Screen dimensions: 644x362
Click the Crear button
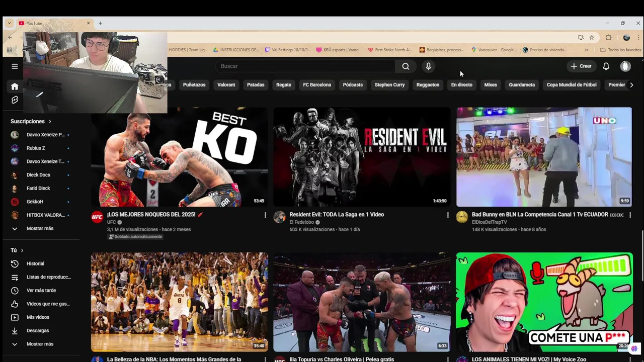(x=581, y=66)
